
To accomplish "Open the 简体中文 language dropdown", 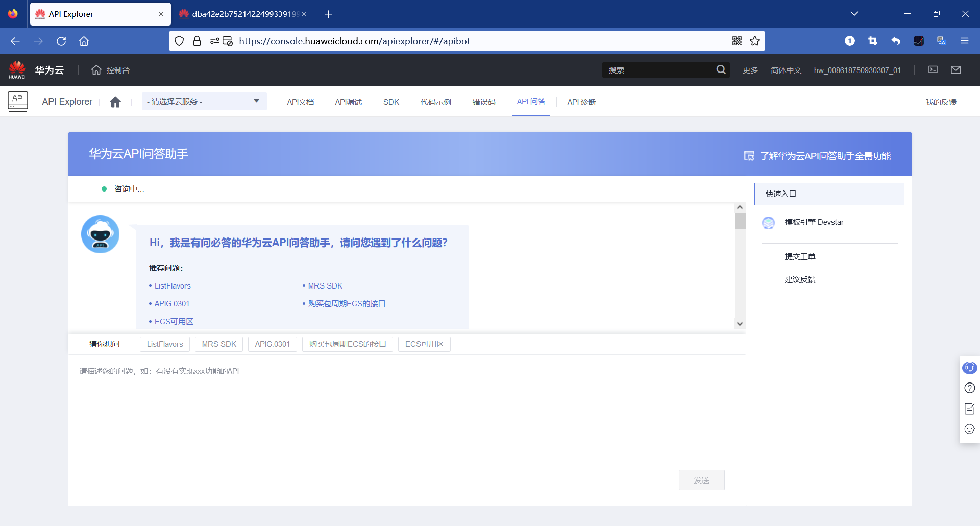I will [x=786, y=70].
